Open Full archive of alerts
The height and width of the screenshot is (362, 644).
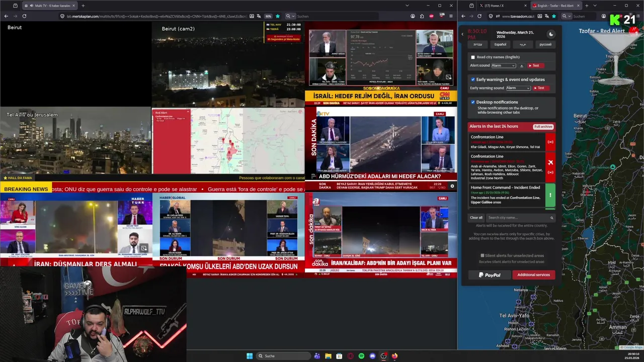coord(543,127)
